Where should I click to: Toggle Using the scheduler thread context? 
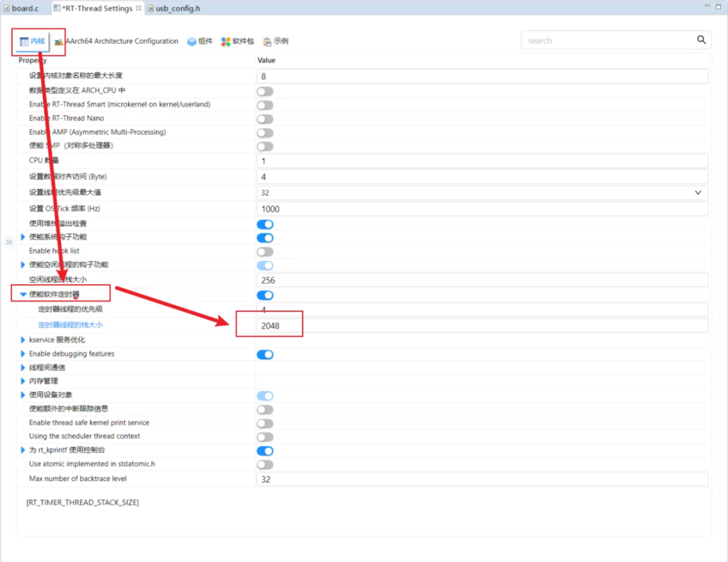pos(265,437)
